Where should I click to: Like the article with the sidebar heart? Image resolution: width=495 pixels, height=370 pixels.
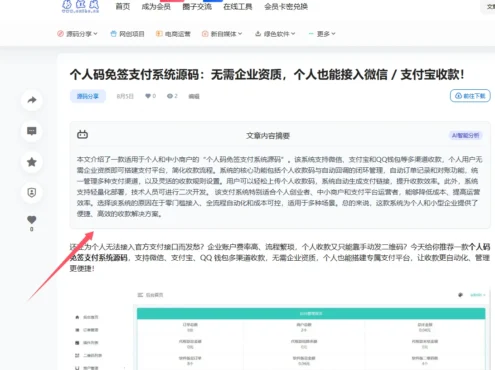[x=32, y=220]
